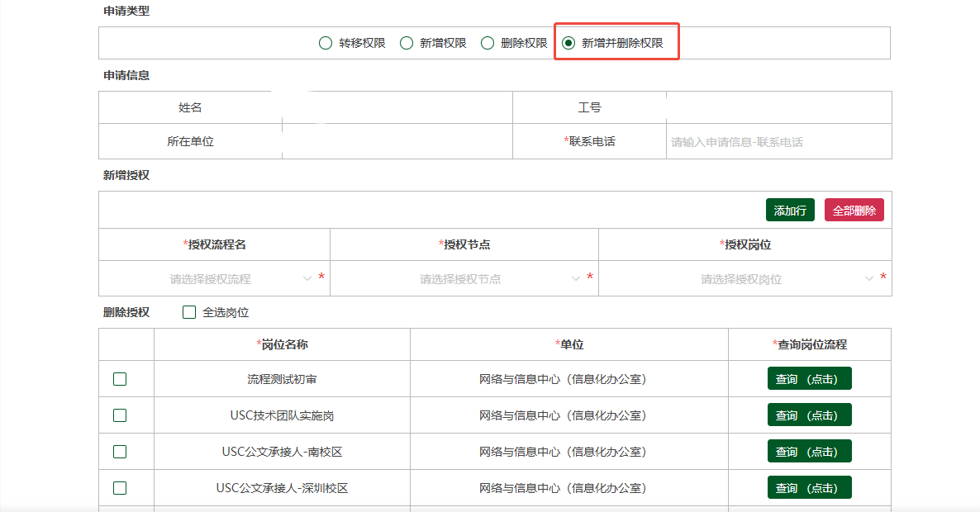Expand the 请选择授权节点 dropdown
The height and width of the screenshot is (512, 980).
point(459,279)
